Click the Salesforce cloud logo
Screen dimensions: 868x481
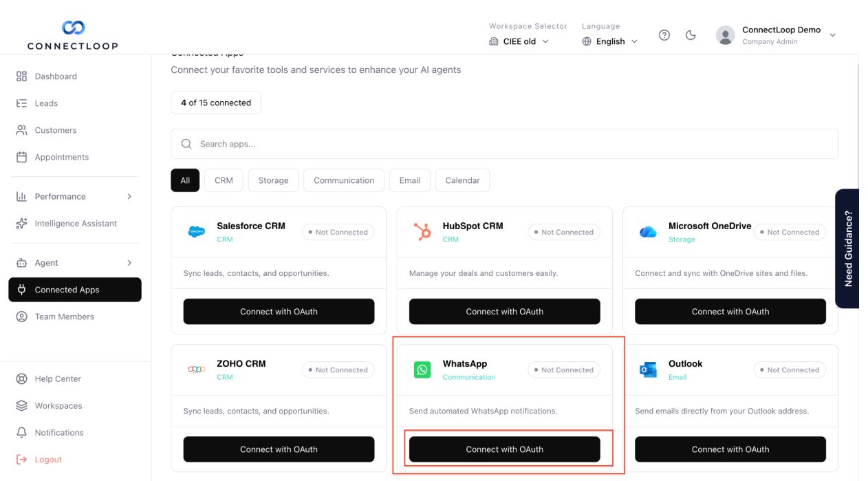coord(197,232)
